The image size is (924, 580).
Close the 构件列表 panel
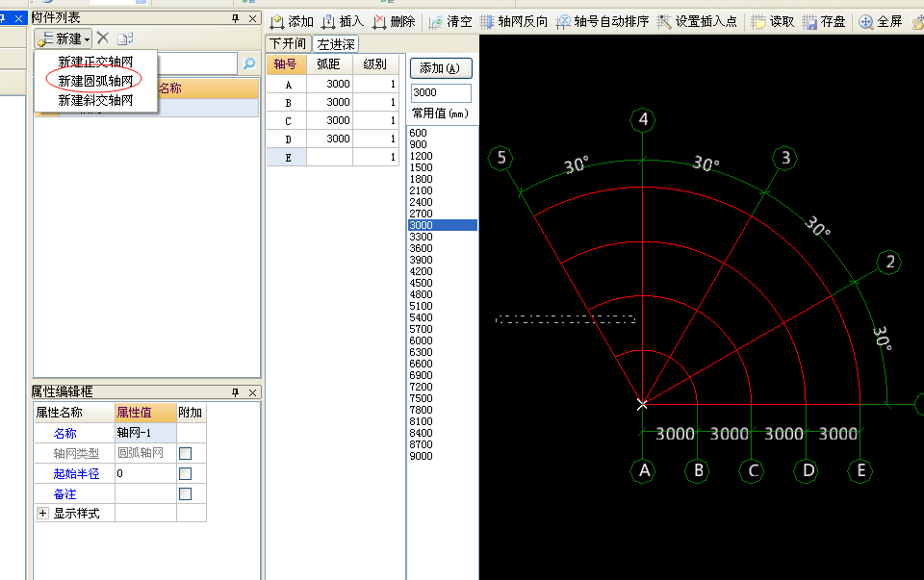click(253, 18)
